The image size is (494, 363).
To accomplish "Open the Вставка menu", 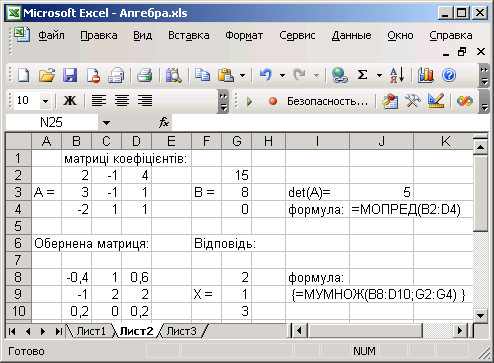I will click(189, 35).
